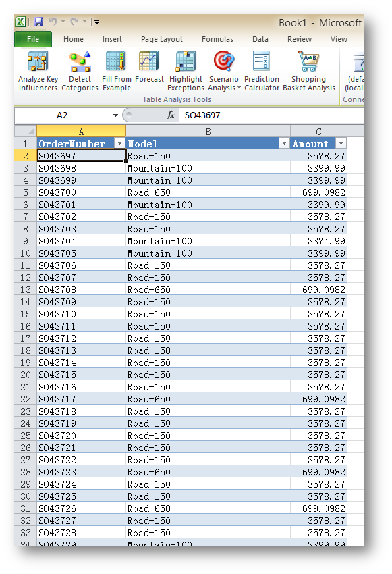
Task: Select cell SO43723
Action: (81, 472)
